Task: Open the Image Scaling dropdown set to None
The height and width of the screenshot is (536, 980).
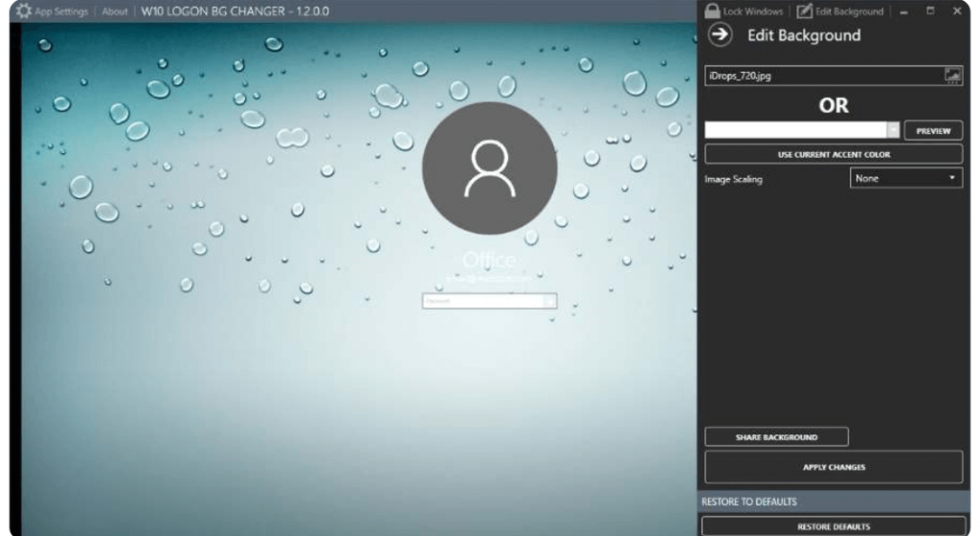Action: (905, 178)
